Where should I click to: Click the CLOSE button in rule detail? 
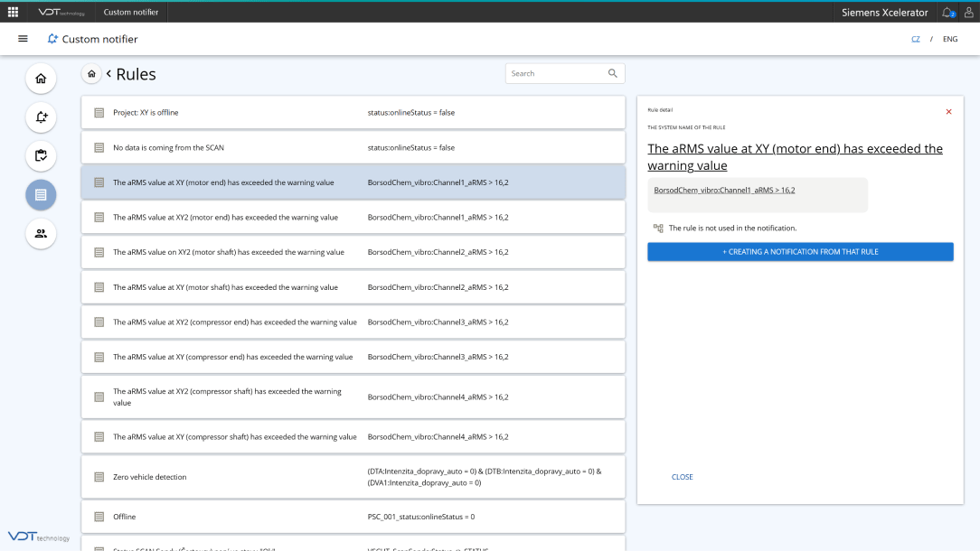tap(683, 477)
